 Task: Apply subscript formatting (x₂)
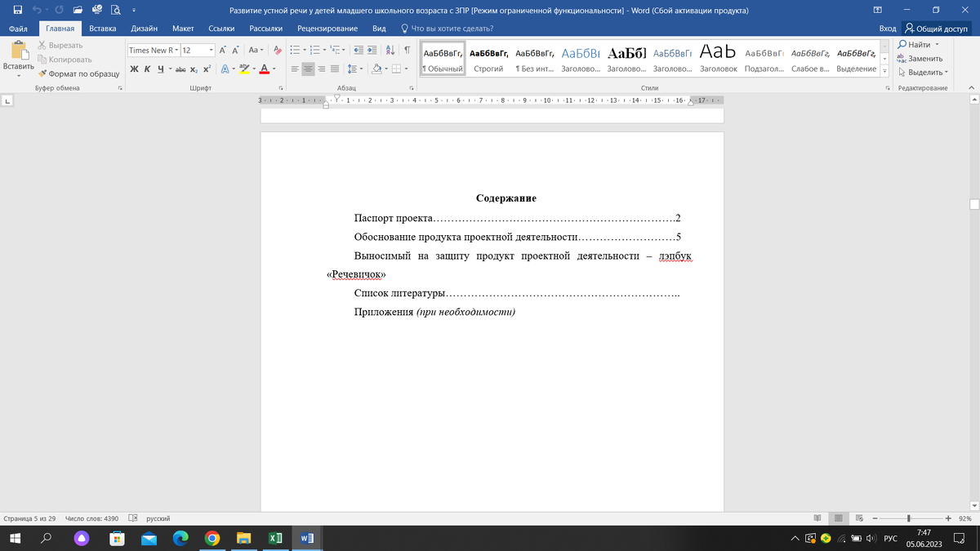click(x=194, y=69)
